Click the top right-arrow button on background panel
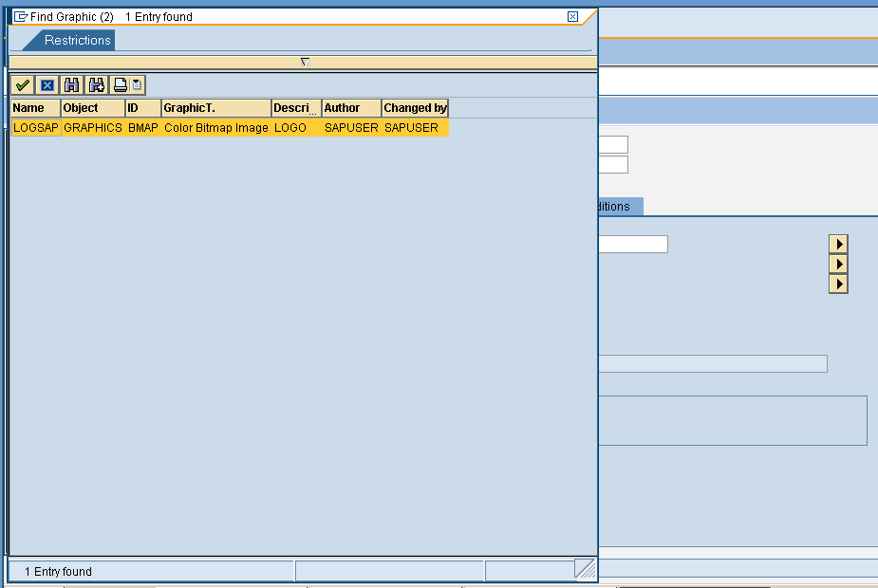The image size is (878, 588). pos(838,244)
